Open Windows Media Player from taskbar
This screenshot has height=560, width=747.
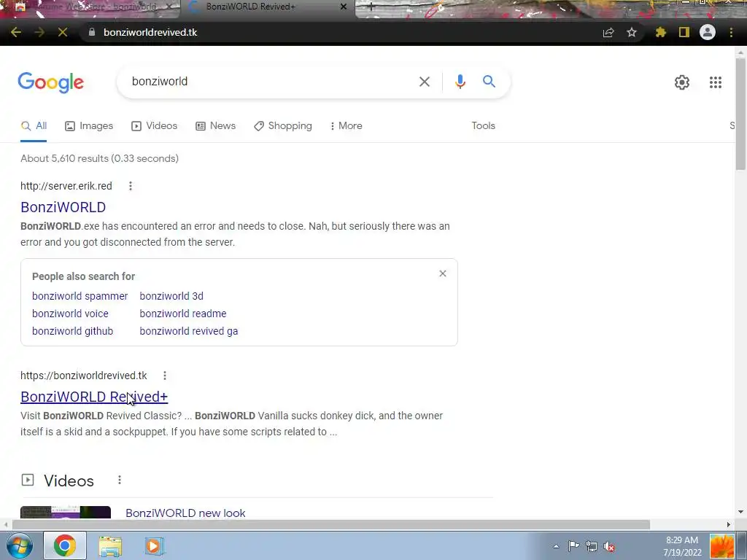point(154,546)
